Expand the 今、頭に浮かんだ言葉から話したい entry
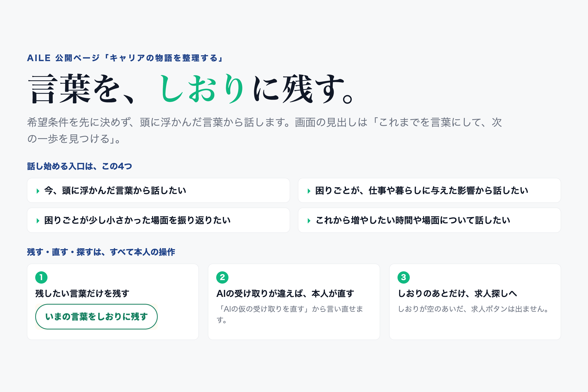The height and width of the screenshot is (392, 588). [x=158, y=190]
